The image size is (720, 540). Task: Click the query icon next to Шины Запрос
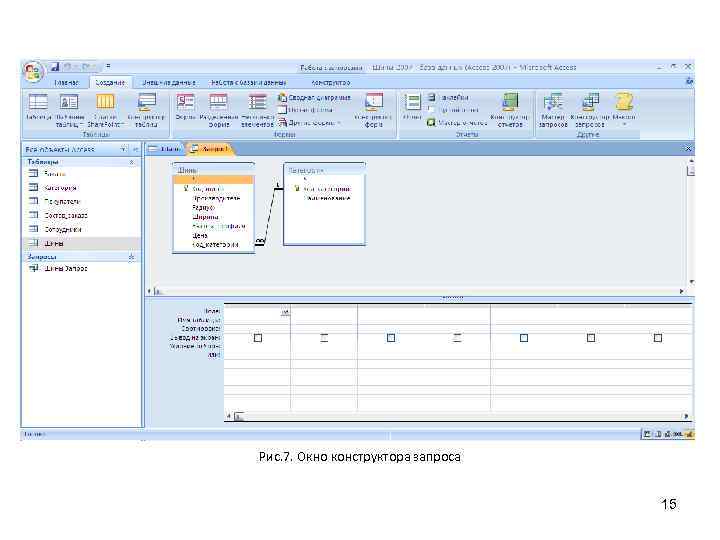coord(34,268)
